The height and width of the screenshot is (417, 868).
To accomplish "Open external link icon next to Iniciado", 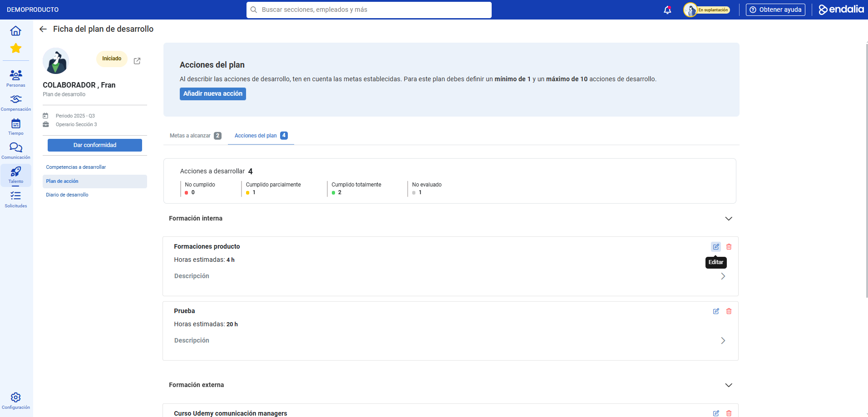I will (x=137, y=61).
